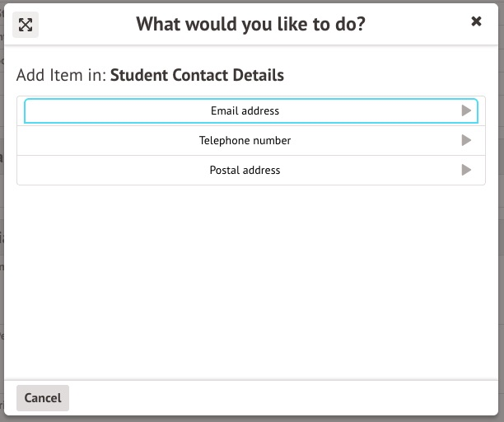This screenshot has height=422, width=504.
Task: Expand the Postal address row triangle
Action: click(466, 170)
